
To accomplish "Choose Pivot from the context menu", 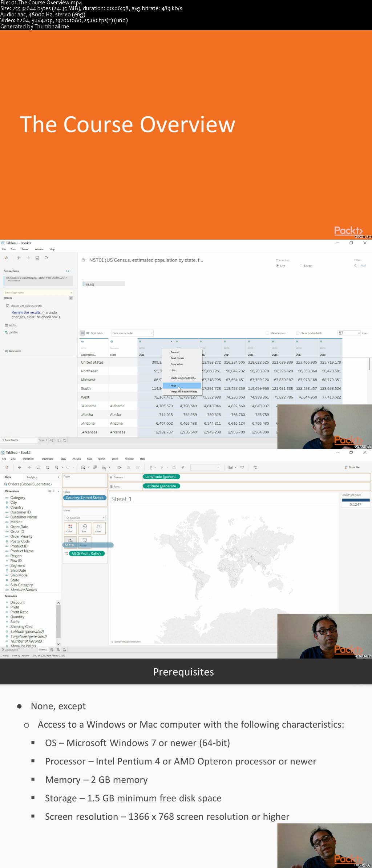I will tap(174, 385).
